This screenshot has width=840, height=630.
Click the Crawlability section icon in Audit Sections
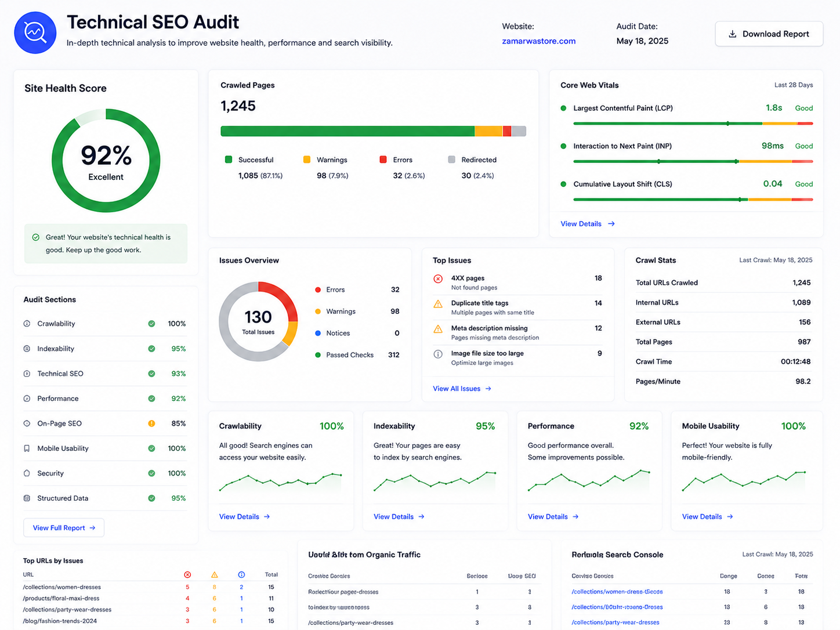[x=27, y=324]
